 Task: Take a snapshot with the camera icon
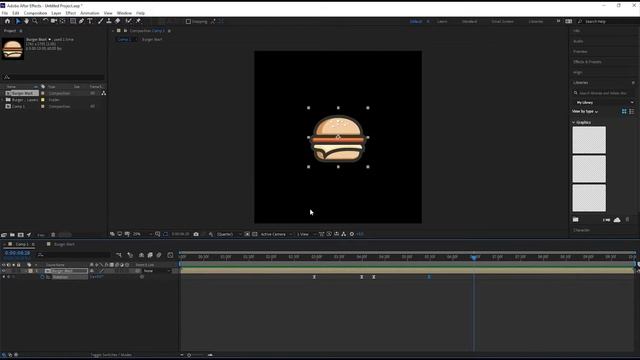click(x=196, y=234)
